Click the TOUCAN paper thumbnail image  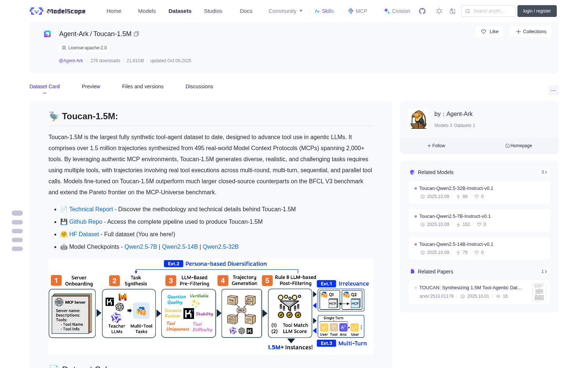[539, 292]
